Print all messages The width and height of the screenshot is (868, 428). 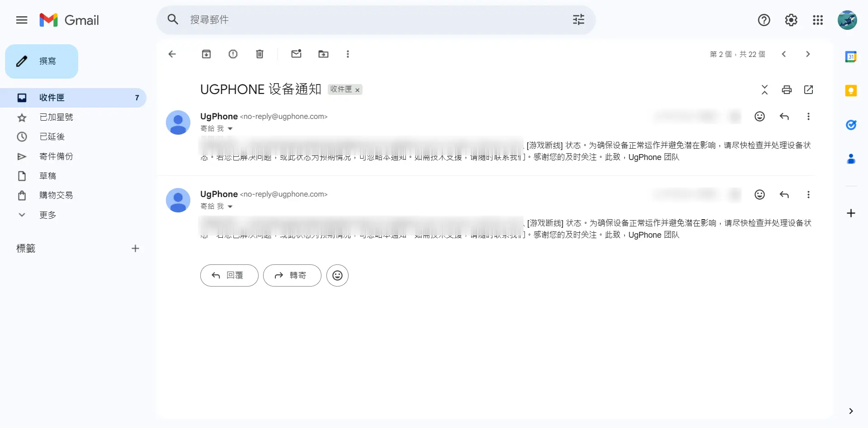pyautogui.click(x=787, y=89)
